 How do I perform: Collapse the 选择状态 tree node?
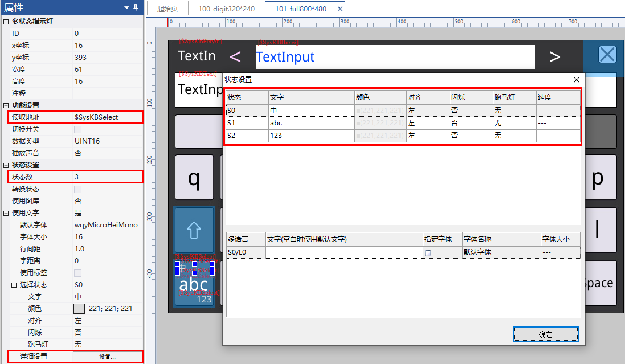[14, 285]
